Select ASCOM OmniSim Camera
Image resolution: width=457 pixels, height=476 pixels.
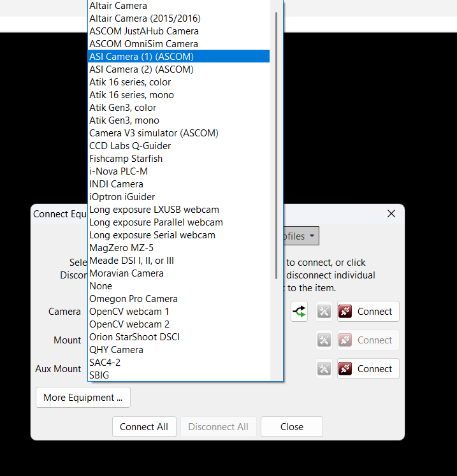click(x=178, y=44)
